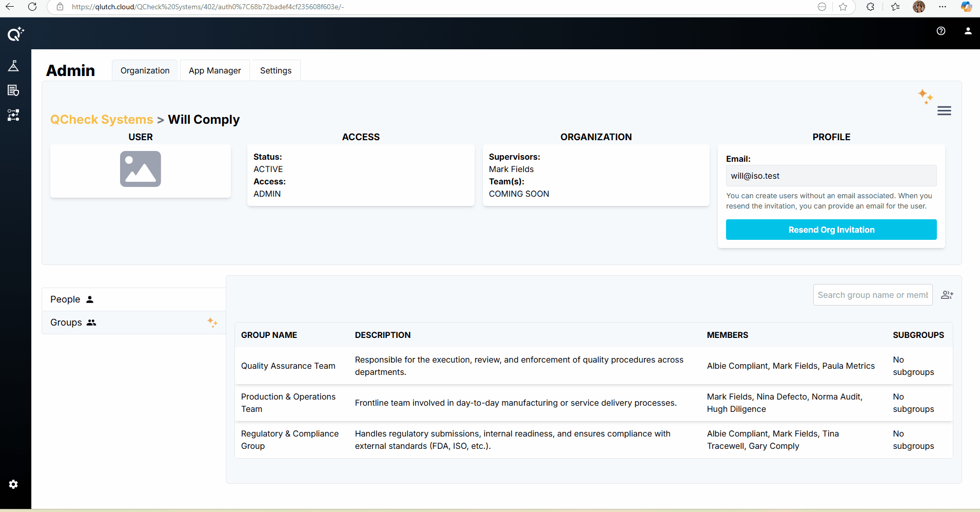Expand the hamburger menu in the user panel

click(x=944, y=111)
